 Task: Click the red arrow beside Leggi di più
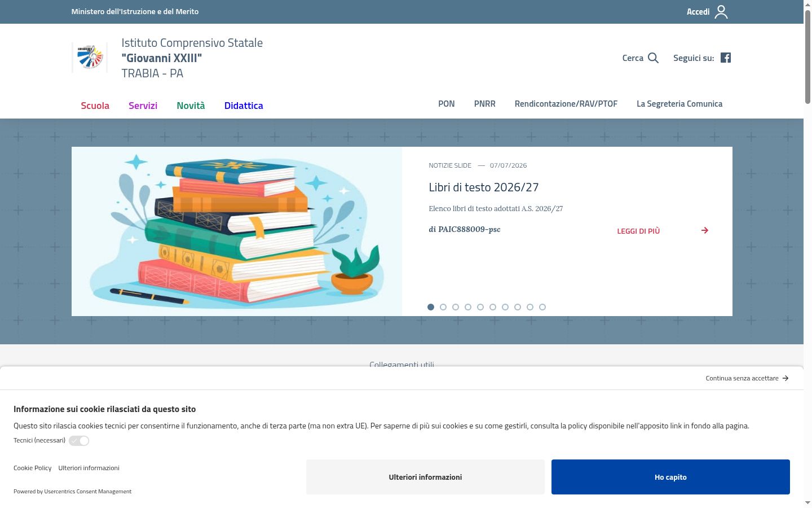(705, 230)
